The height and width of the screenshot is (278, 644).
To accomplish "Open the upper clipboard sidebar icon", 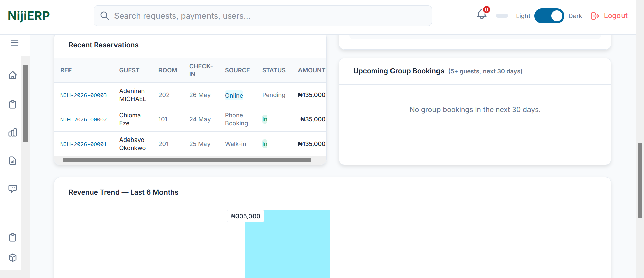I will [x=13, y=104].
